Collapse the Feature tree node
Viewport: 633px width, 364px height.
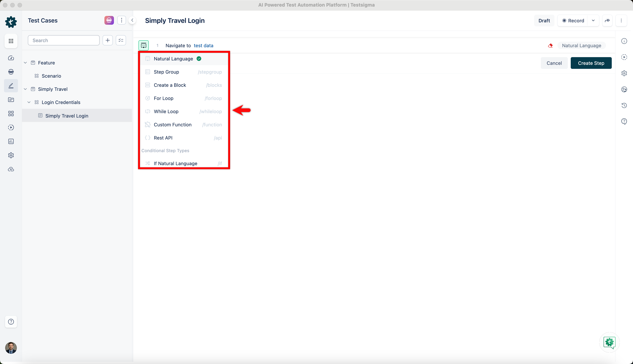(x=25, y=63)
